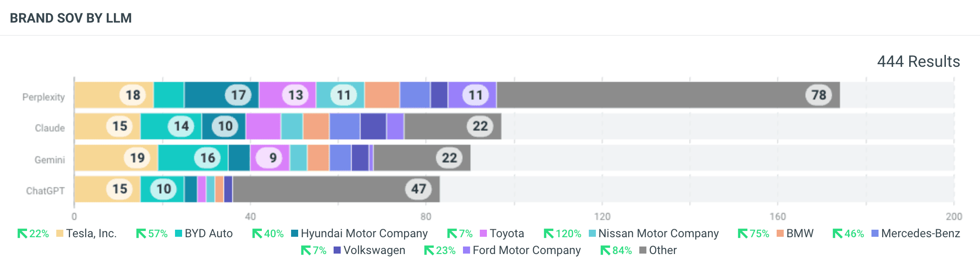The width and height of the screenshot is (980, 262).
Task: Click the Perplexity row label
Action: (x=43, y=97)
